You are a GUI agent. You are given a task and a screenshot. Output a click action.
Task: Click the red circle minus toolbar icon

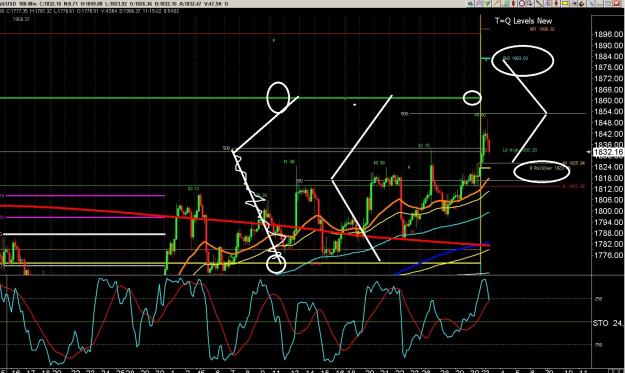522,4
